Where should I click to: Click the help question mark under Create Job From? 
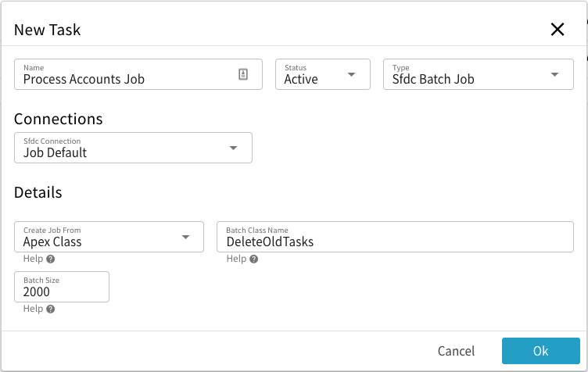50,259
